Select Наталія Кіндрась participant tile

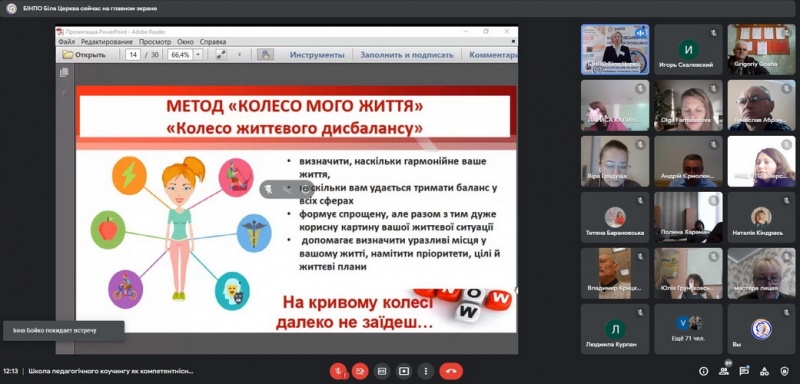click(x=761, y=218)
